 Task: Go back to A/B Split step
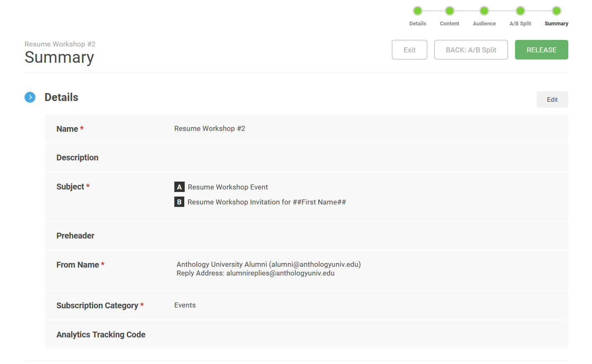[471, 50]
